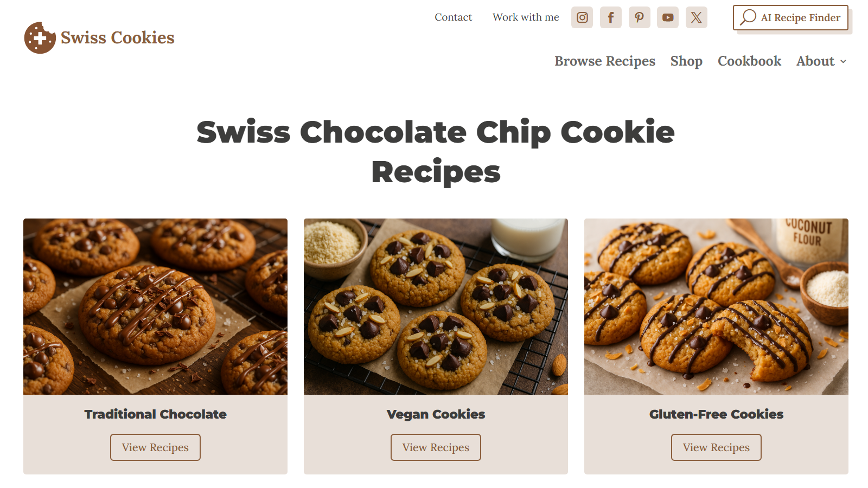
Task: Open the Facebook social icon
Action: 611,17
